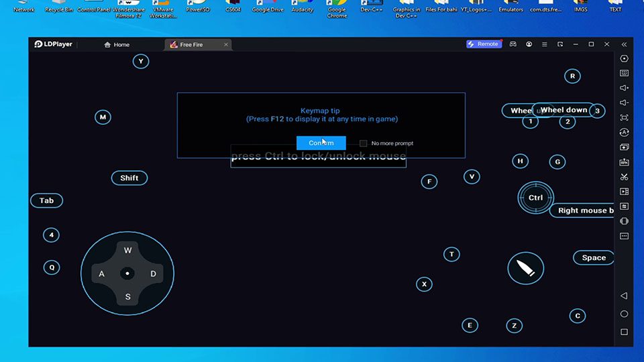Open the gamepad icon in title bar
Viewport: 644px width, 362px height.
(x=513, y=44)
